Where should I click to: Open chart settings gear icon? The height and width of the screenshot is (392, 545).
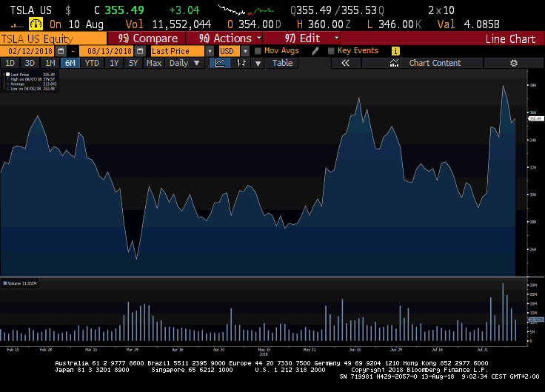pyautogui.click(x=514, y=63)
